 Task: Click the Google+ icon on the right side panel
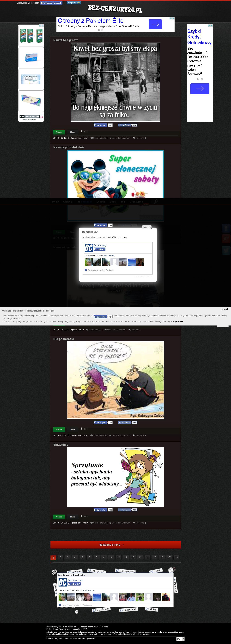pyautogui.click(x=226, y=239)
